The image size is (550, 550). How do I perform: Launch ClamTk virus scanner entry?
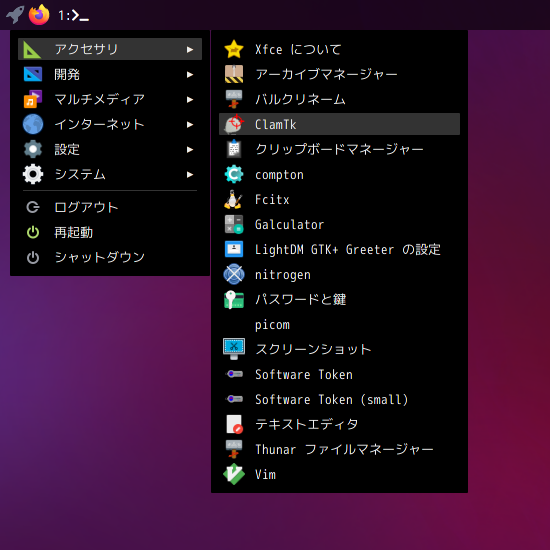[339, 124]
